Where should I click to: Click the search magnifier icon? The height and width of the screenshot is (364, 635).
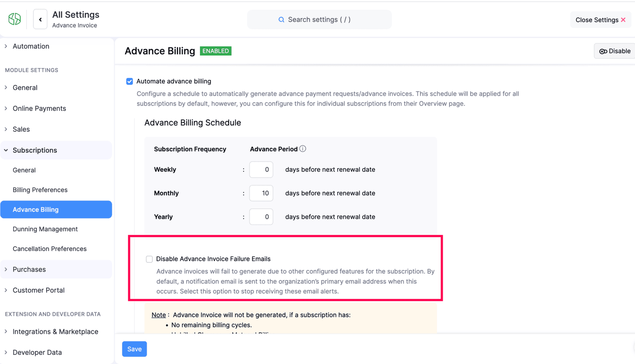click(x=281, y=19)
